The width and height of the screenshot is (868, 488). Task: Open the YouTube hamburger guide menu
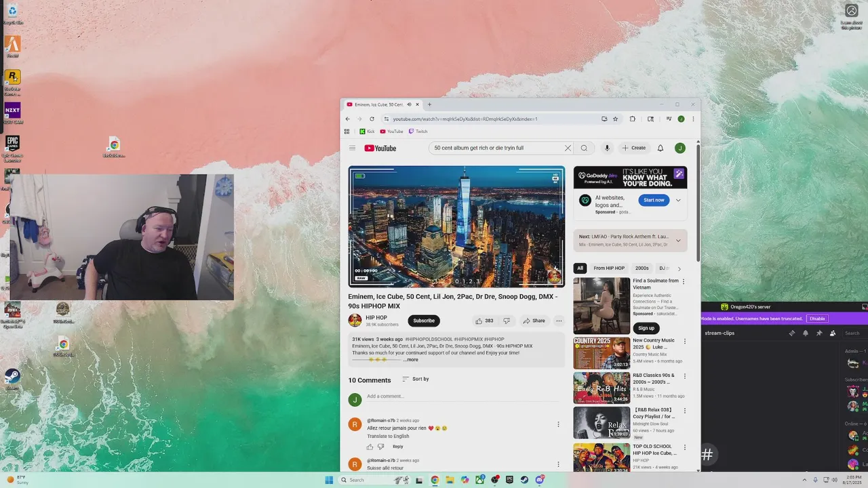tap(352, 148)
